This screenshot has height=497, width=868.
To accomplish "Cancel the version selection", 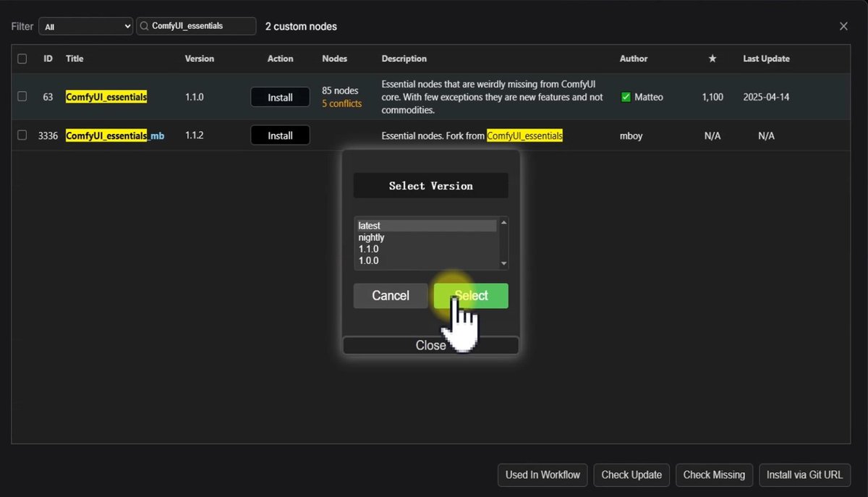I will tap(391, 295).
